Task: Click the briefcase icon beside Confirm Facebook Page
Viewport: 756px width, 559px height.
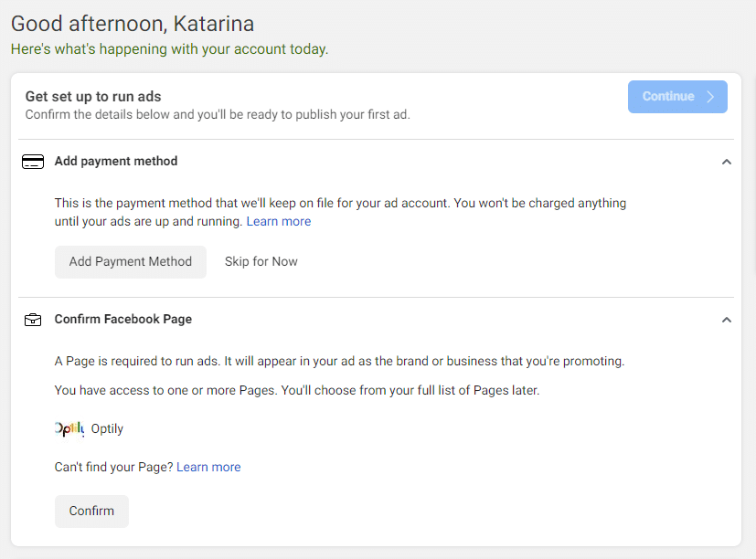Action: pyautogui.click(x=33, y=320)
